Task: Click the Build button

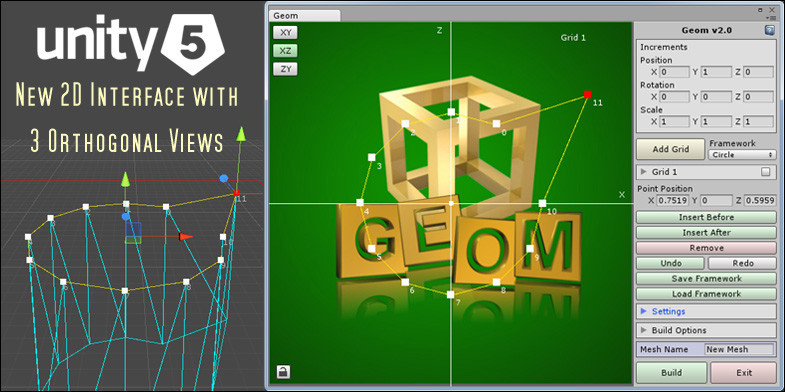Action: [x=671, y=372]
